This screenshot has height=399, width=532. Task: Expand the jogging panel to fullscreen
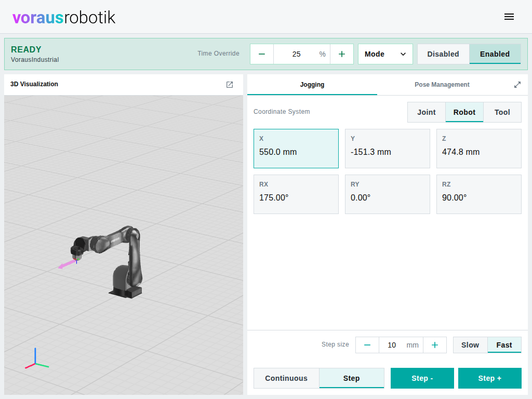tap(517, 85)
